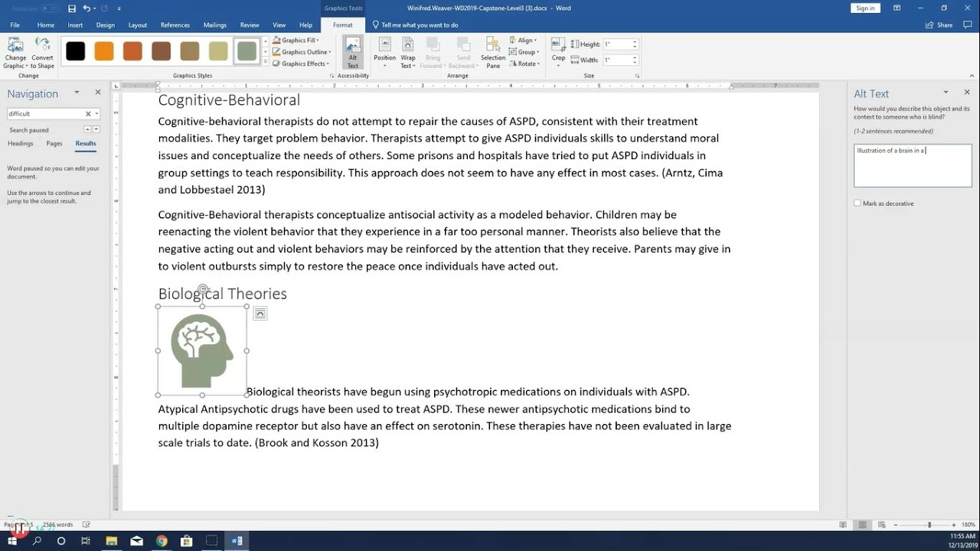Viewport: 980px width, 551px height.
Task: Open Task View on the taskbar
Action: point(86,541)
